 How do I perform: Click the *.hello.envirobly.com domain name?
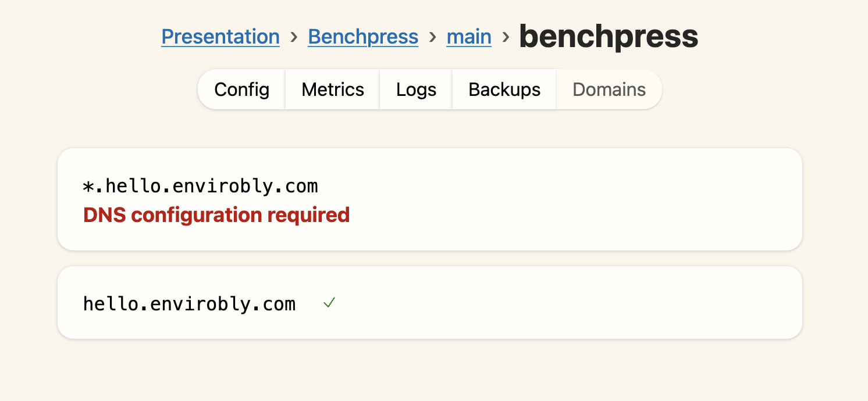[201, 186]
